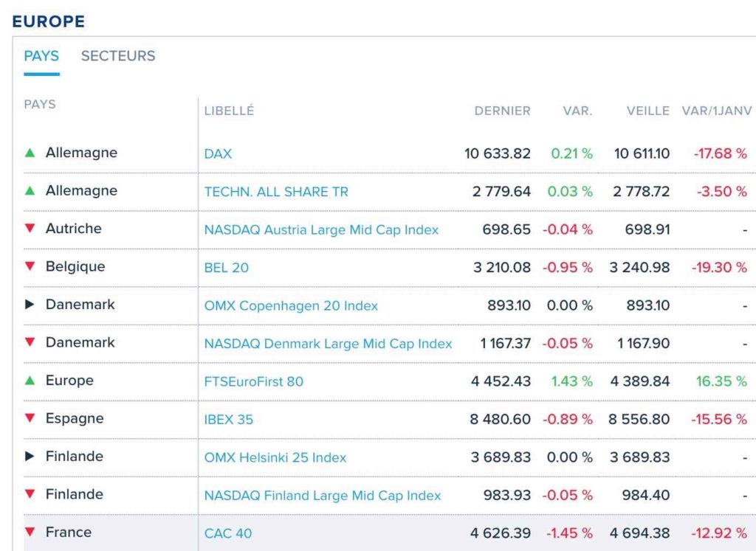
Task: Click red arrow in NASDAQ Finland row
Action: [x=30, y=494]
